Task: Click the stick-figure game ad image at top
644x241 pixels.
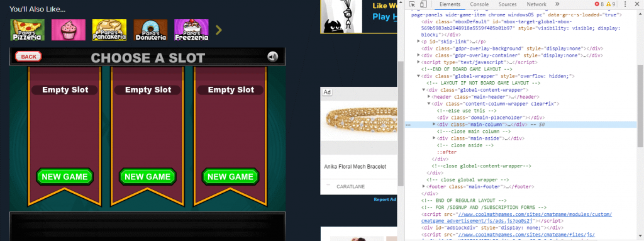Action: pyautogui.click(x=341, y=16)
